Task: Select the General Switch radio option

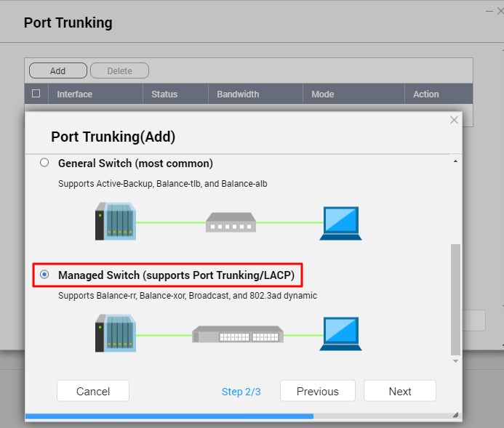Action: point(45,163)
